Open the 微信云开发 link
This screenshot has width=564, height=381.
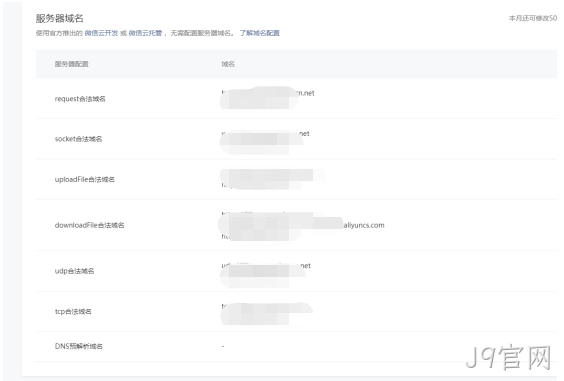coord(101,33)
